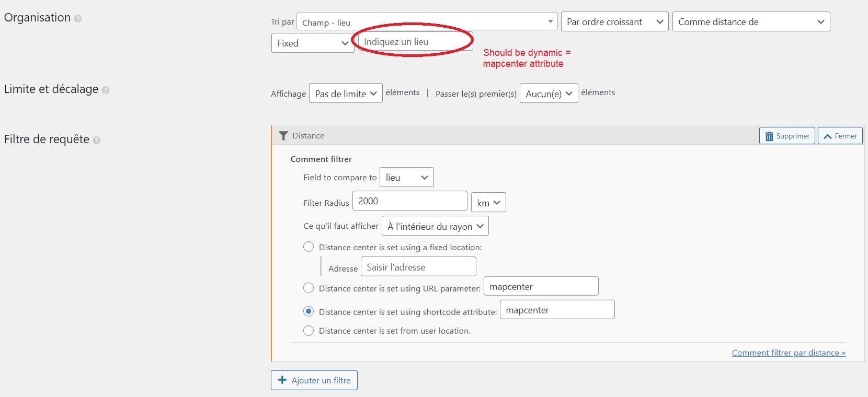Collapse the Distance filter with Fermer
The width and height of the screenshot is (868, 397).
[x=840, y=136]
